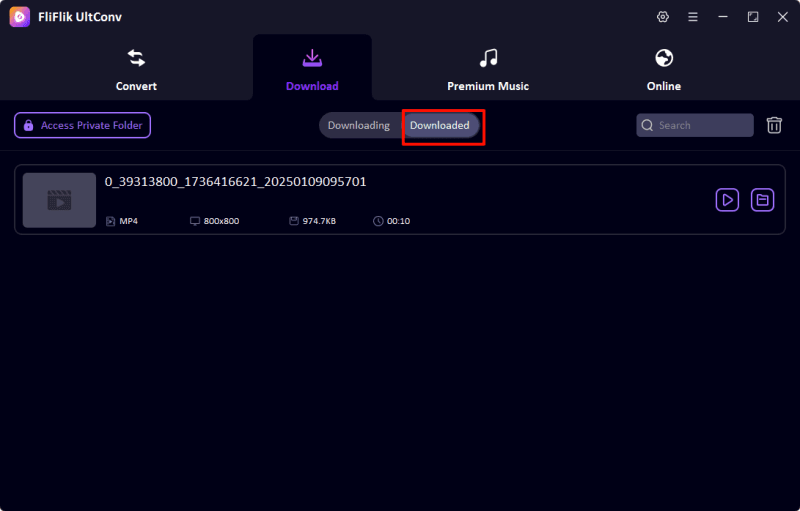Minimize the UltConv window
This screenshot has width=800, height=511.
point(723,17)
